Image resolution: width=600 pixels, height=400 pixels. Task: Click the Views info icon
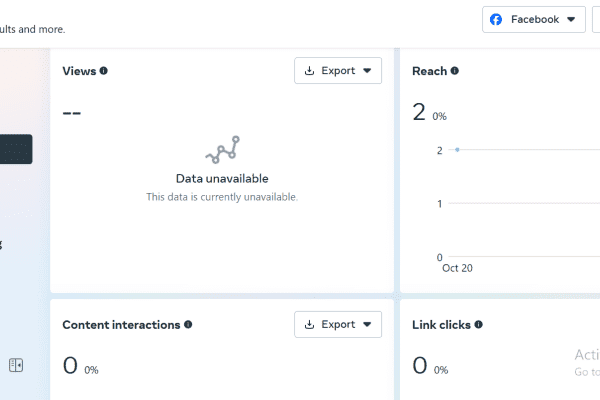104,71
